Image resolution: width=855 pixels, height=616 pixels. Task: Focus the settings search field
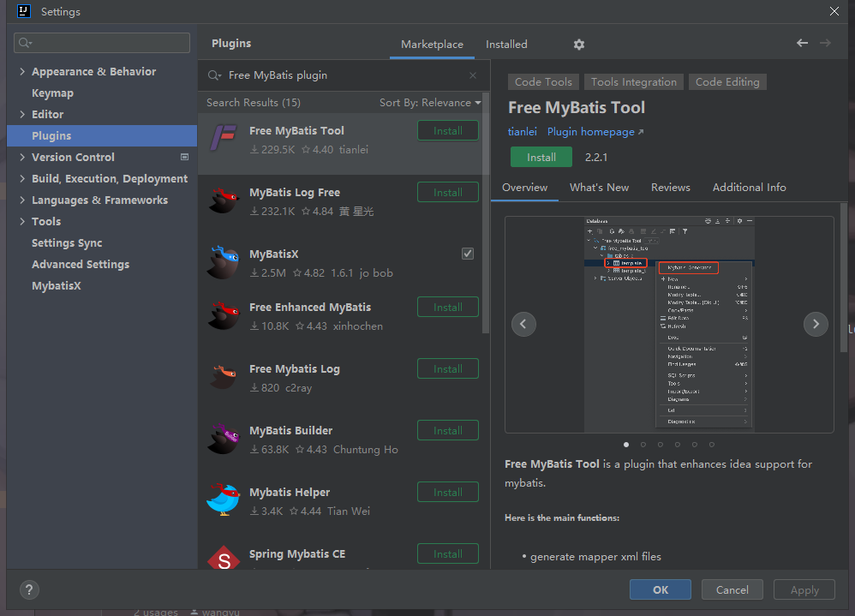102,43
